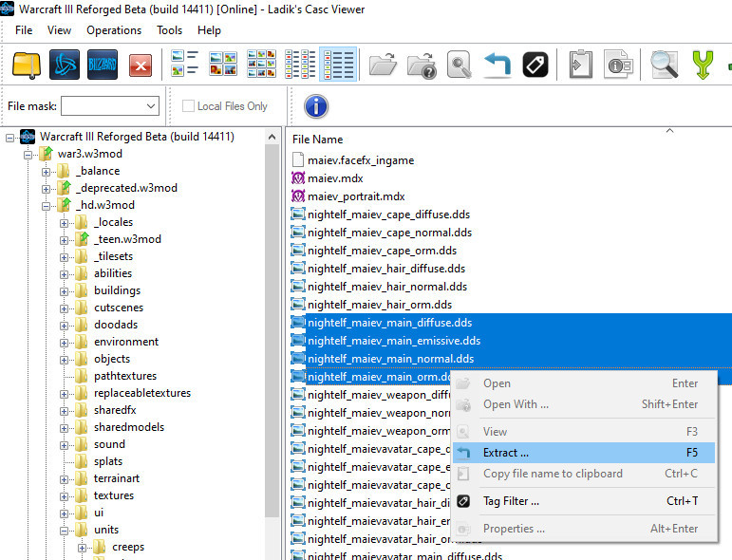This screenshot has height=560, width=732.
Task: Select the _teen.w3mod tree item
Action: 127,239
